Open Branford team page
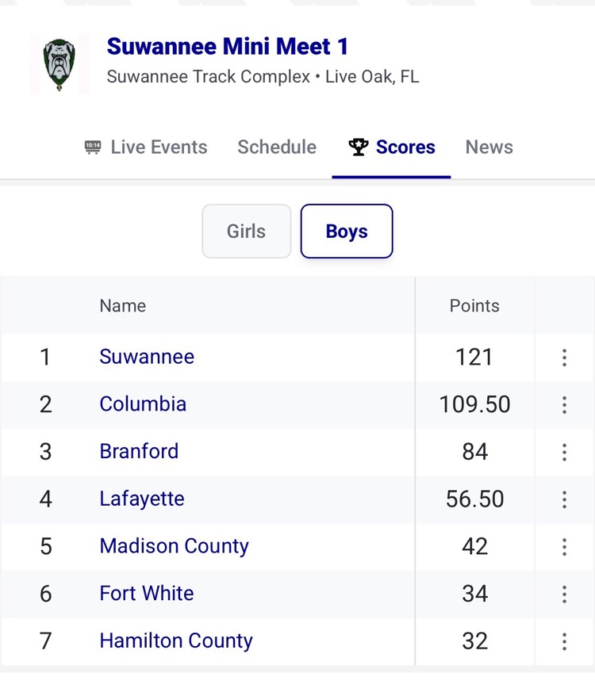Screen dimensions: 595x700 pyautogui.click(x=139, y=451)
